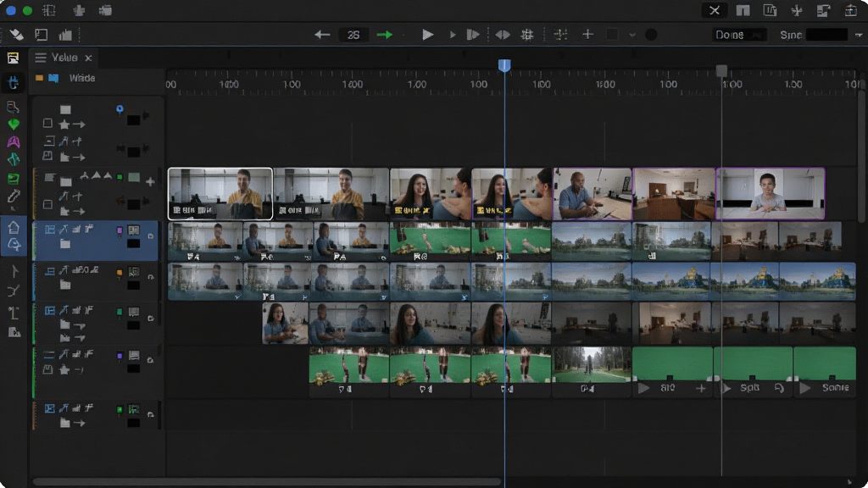Select the clip of young man in grey shirt
The image size is (868, 488).
(x=771, y=194)
